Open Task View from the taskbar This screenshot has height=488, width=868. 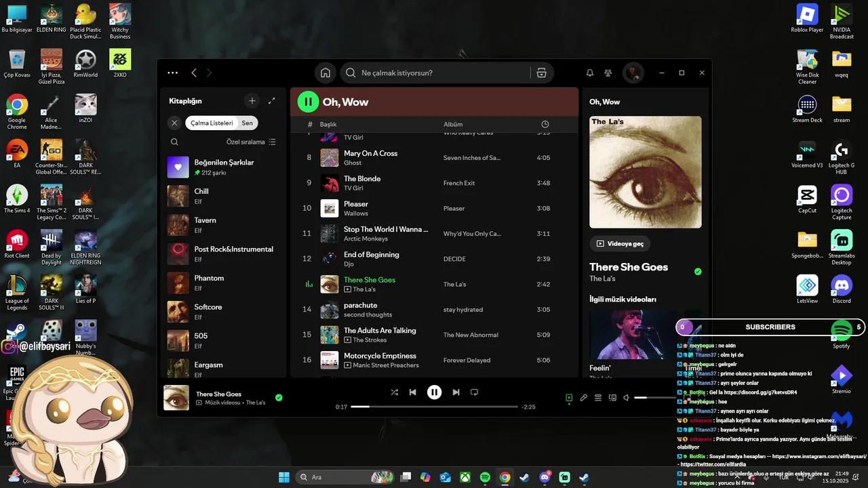[406, 477]
